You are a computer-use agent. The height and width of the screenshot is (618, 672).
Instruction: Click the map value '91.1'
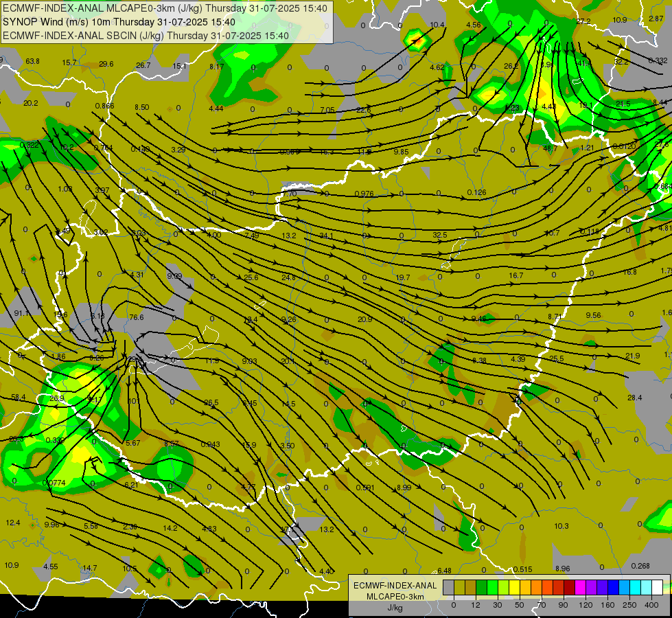coord(21,314)
